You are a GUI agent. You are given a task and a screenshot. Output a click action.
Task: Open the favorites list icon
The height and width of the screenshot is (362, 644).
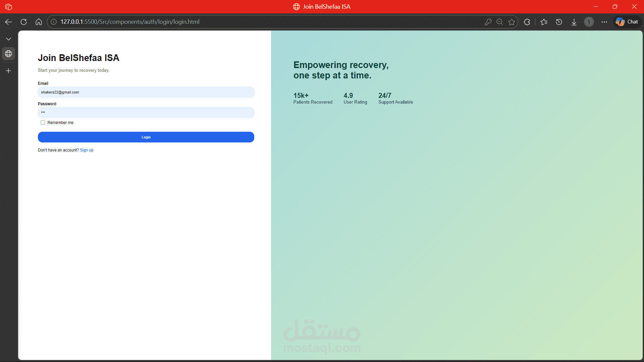click(544, 22)
